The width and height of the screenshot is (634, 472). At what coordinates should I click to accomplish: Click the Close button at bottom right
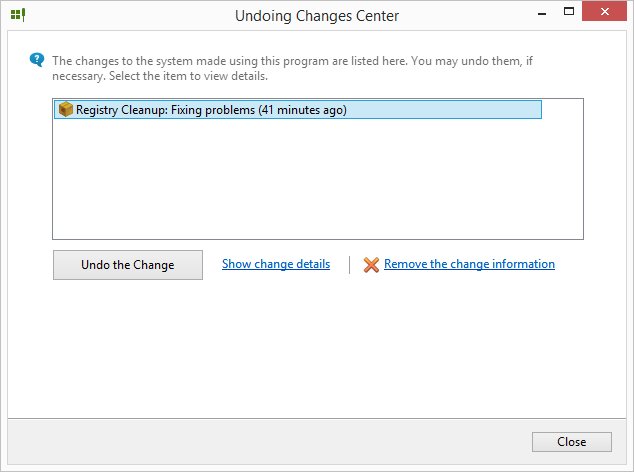[x=572, y=442]
